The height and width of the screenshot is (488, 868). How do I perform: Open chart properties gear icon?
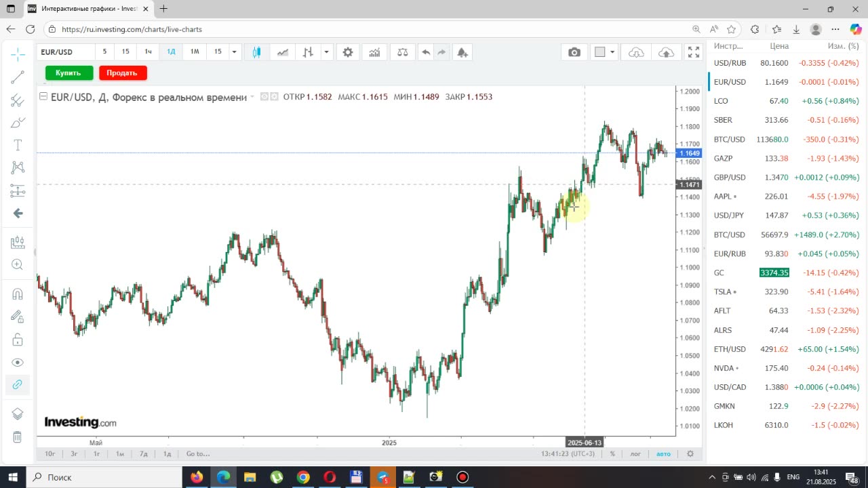(348, 52)
